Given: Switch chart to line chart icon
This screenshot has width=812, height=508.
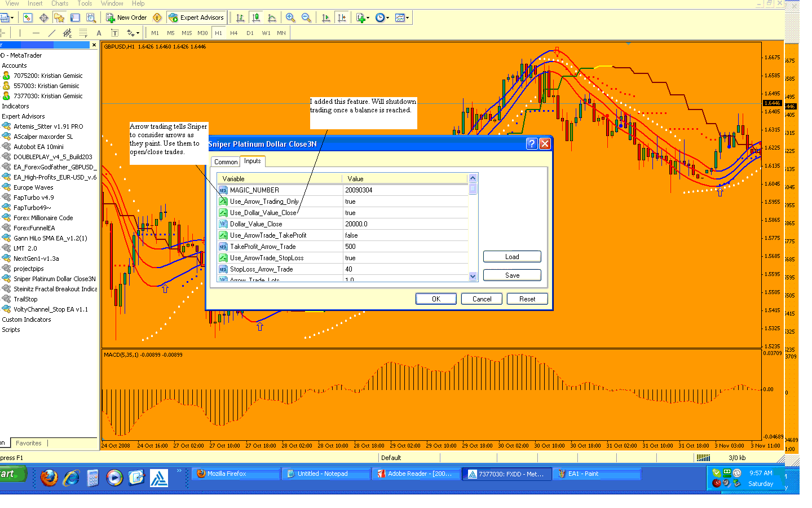Looking at the screenshot, I should point(272,17).
